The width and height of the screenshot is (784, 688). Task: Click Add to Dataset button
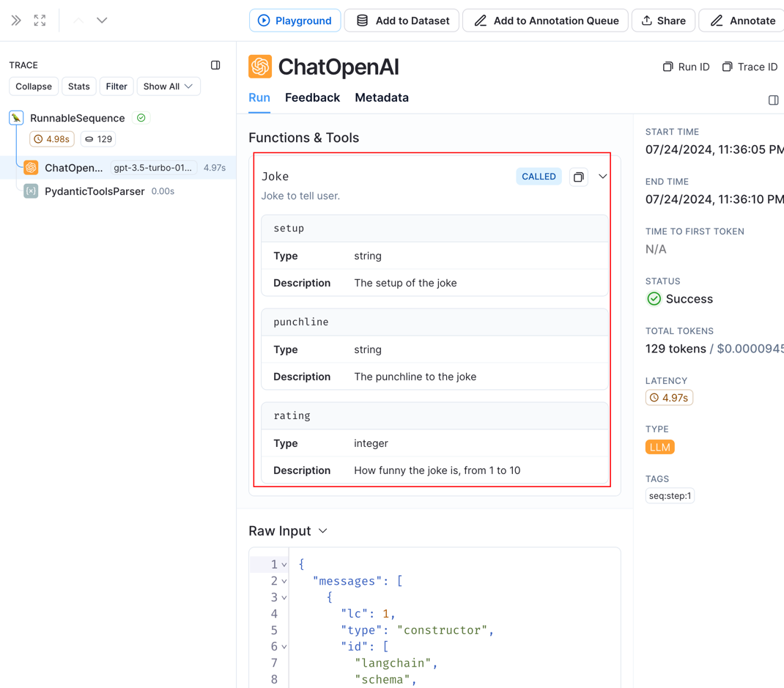tap(402, 21)
